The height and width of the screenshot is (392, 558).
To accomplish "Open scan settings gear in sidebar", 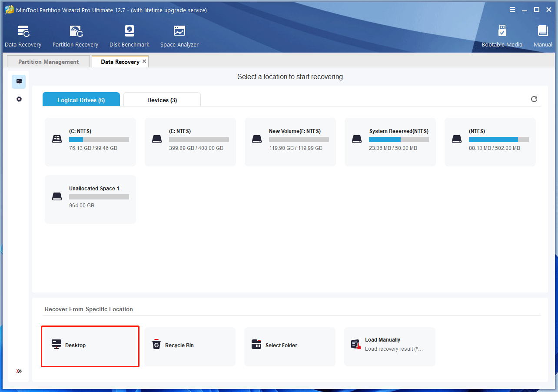I will tap(19, 99).
